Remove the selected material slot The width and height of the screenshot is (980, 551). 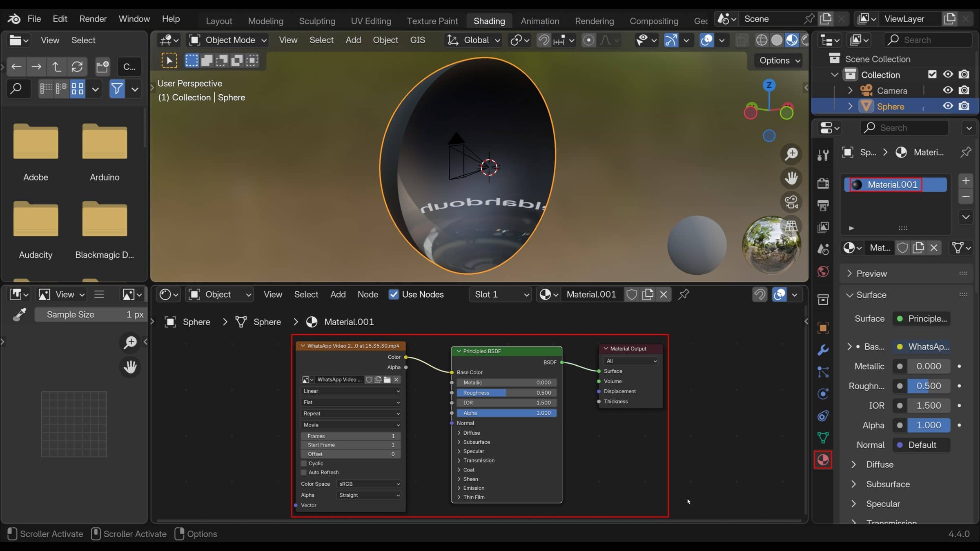pyautogui.click(x=966, y=197)
